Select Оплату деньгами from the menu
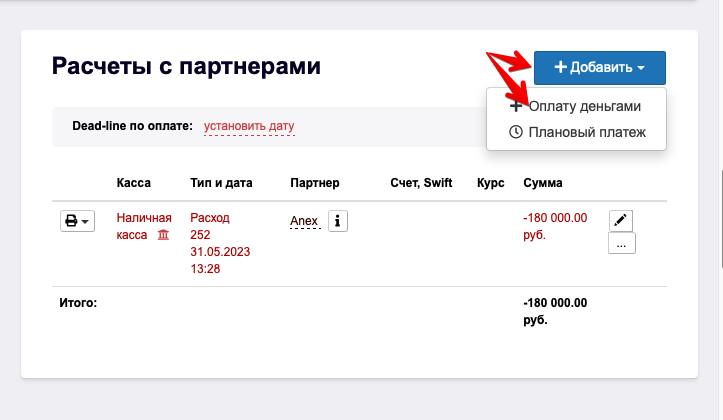The height and width of the screenshot is (420, 723). (x=584, y=106)
